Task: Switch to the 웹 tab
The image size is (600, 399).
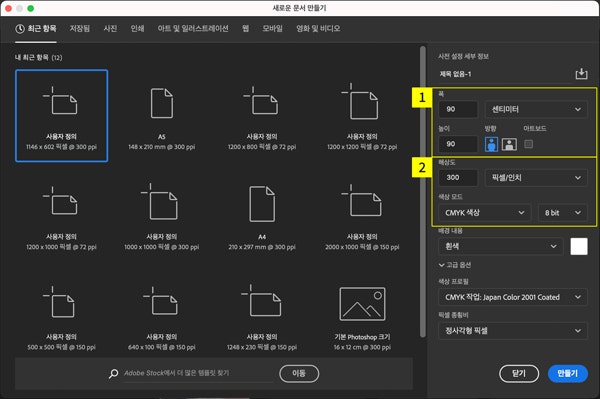Action: pyautogui.click(x=246, y=29)
